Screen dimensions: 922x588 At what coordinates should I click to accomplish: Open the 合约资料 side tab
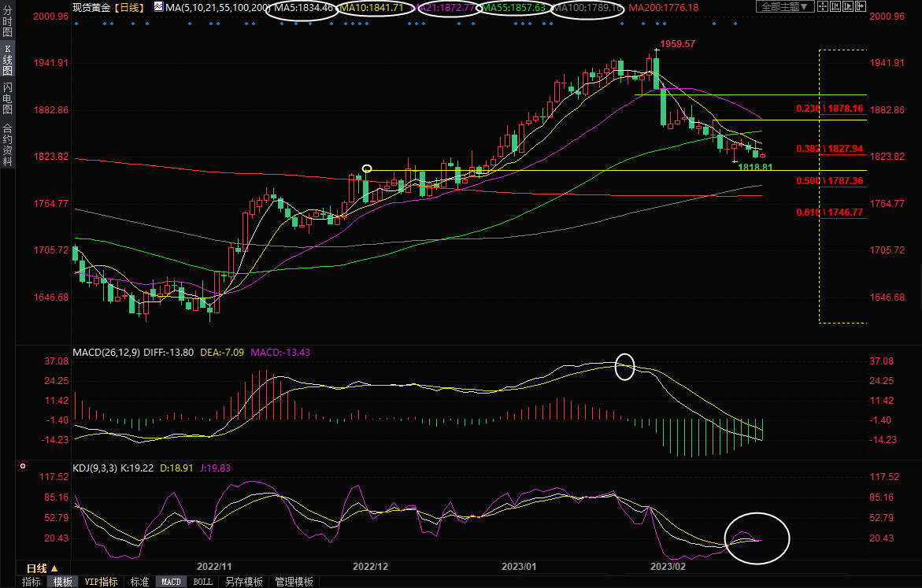point(8,145)
